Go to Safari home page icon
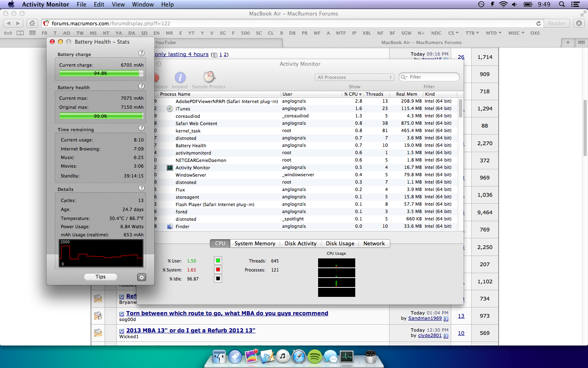588x368 pixels. [x=32, y=23]
